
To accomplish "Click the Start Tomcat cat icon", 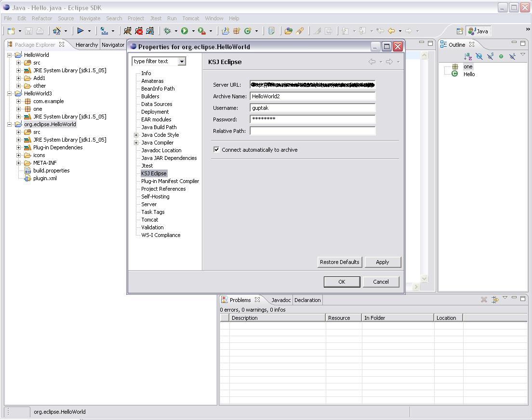I will (128, 31).
